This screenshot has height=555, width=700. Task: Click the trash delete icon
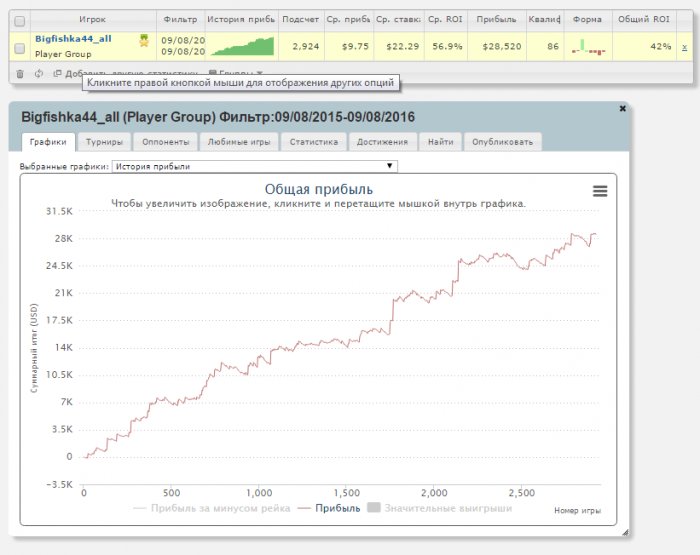[20, 73]
